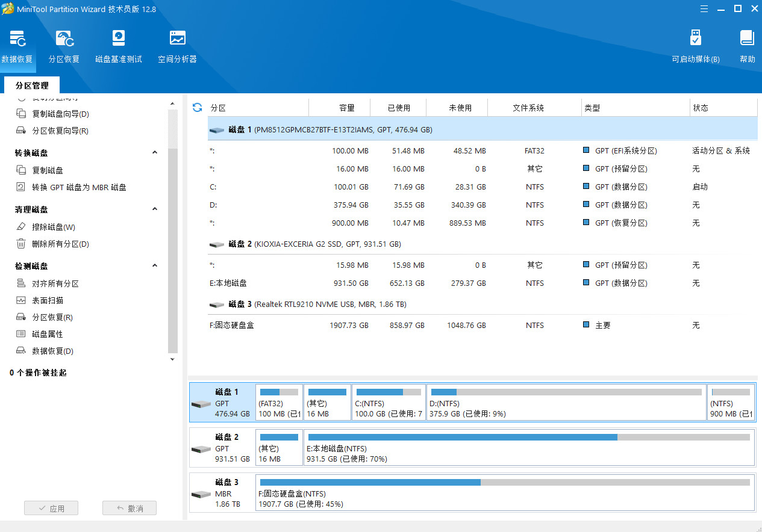
Task: Select 磁盘 1 header row in list
Action: point(482,129)
